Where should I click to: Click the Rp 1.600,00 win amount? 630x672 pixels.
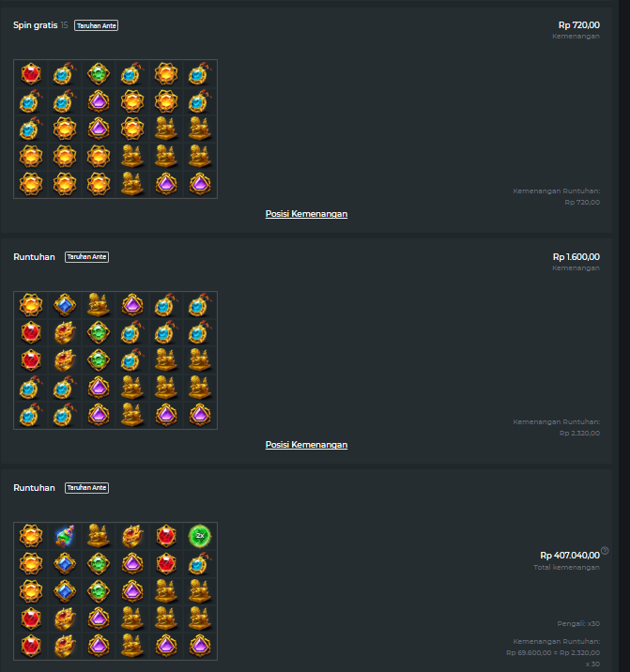pyautogui.click(x=576, y=257)
